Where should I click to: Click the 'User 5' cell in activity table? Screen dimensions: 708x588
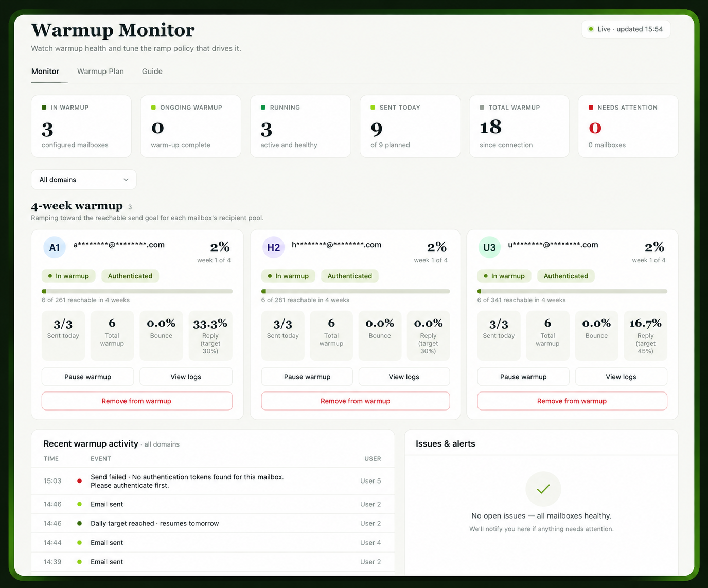coord(370,481)
